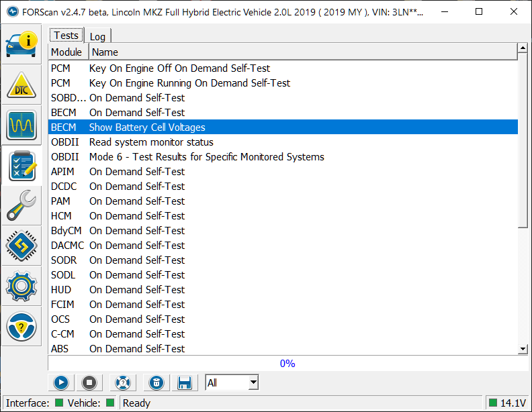
Task: Click the lifebuoy help icon in bottom toolbar
Action: pos(122,382)
